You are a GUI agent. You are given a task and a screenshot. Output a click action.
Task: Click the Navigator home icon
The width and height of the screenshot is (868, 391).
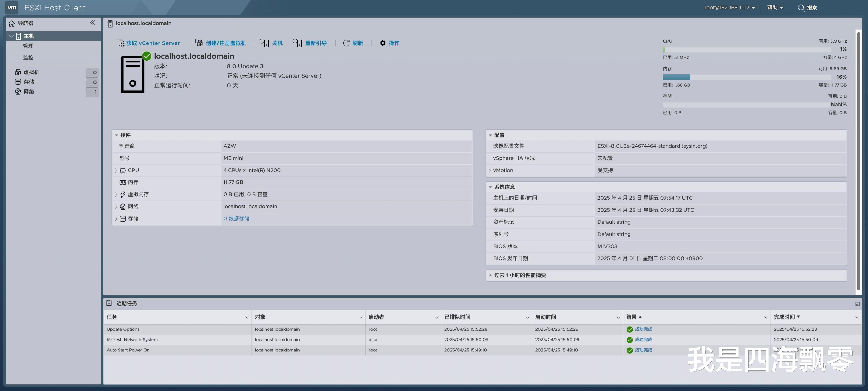[x=12, y=23]
